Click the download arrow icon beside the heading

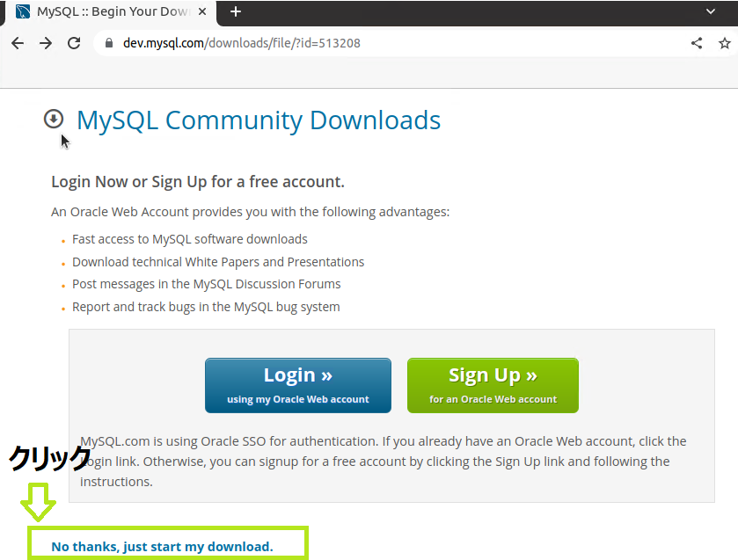click(x=53, y=119)
